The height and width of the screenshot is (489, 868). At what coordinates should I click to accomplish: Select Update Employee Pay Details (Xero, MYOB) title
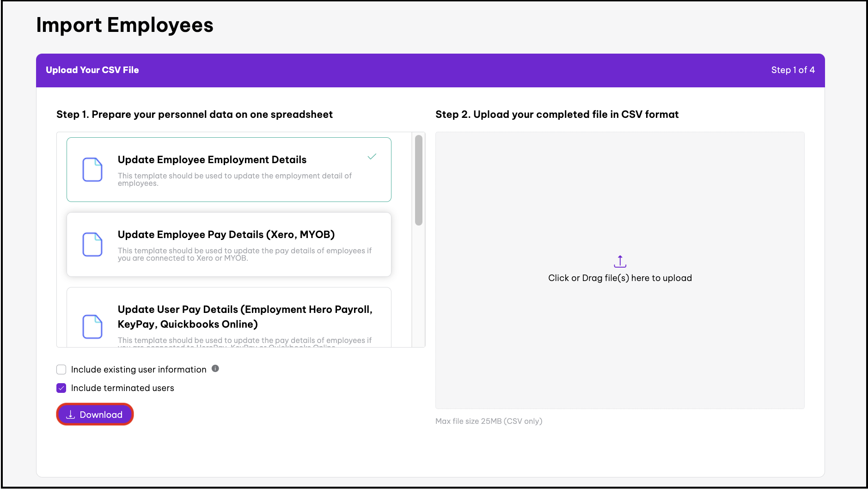[226, 235]
